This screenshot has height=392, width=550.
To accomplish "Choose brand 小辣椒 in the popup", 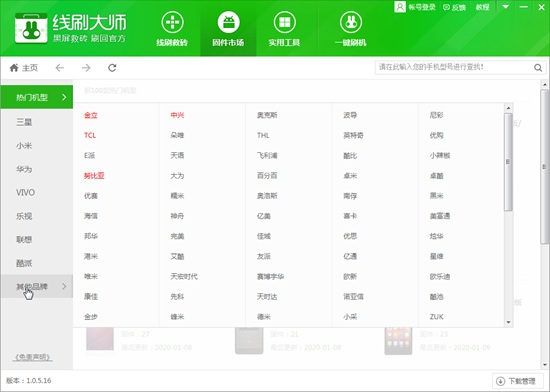I will tap(440, 155).
